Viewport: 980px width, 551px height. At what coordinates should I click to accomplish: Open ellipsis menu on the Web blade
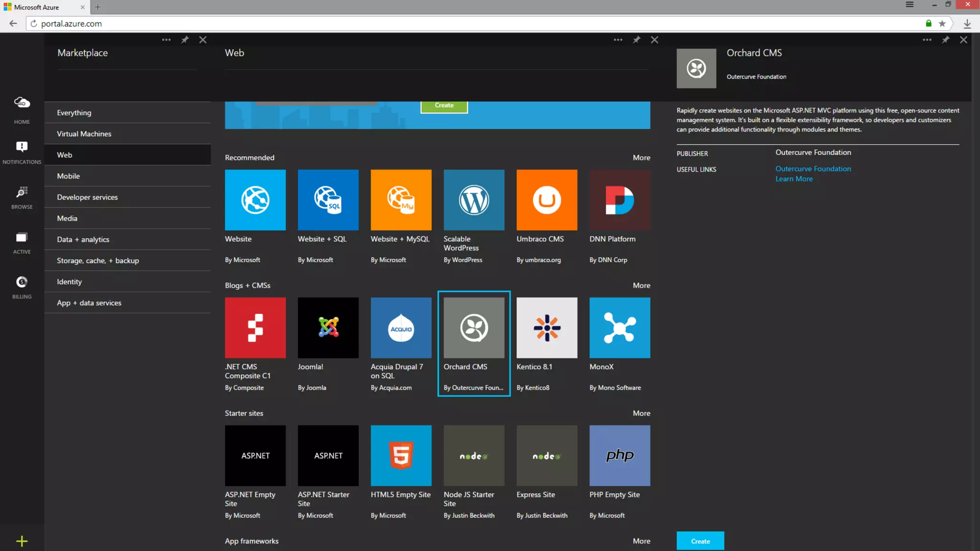point(618,40)
